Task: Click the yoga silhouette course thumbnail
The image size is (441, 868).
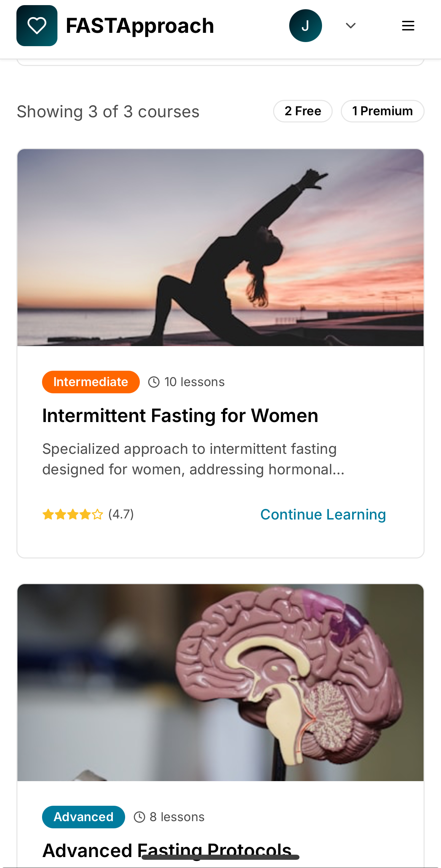Action: point(220,248)
